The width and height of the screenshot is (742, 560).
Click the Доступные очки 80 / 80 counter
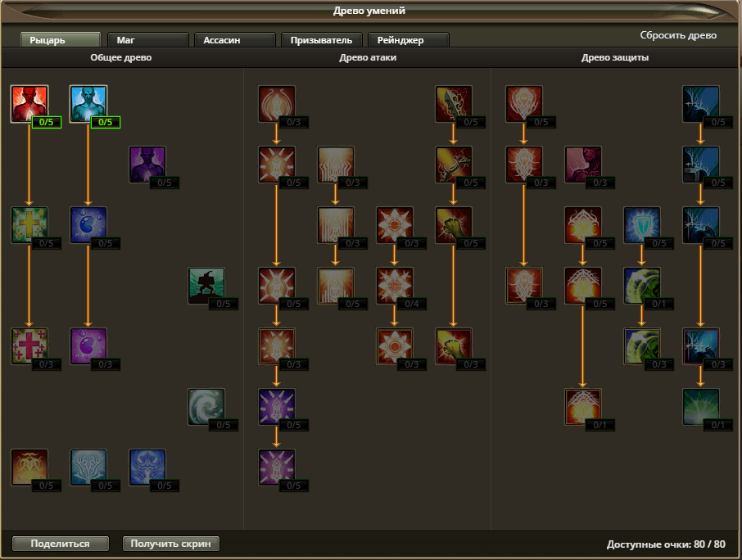tap(666, 544)
